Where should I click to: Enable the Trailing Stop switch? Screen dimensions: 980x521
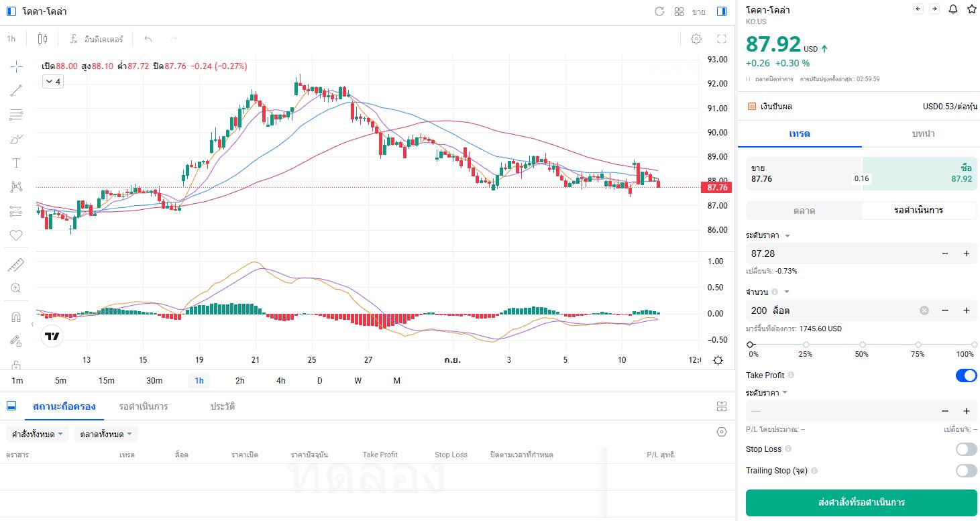coord(966,471)
